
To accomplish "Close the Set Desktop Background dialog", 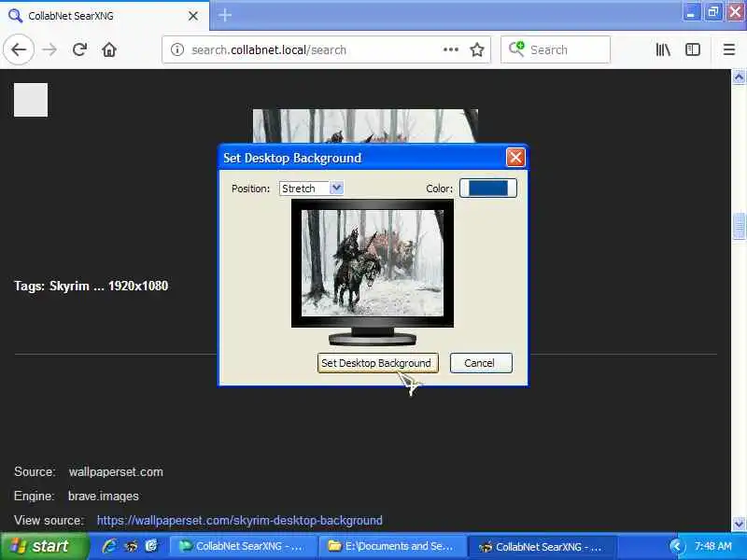I will 515,158.
